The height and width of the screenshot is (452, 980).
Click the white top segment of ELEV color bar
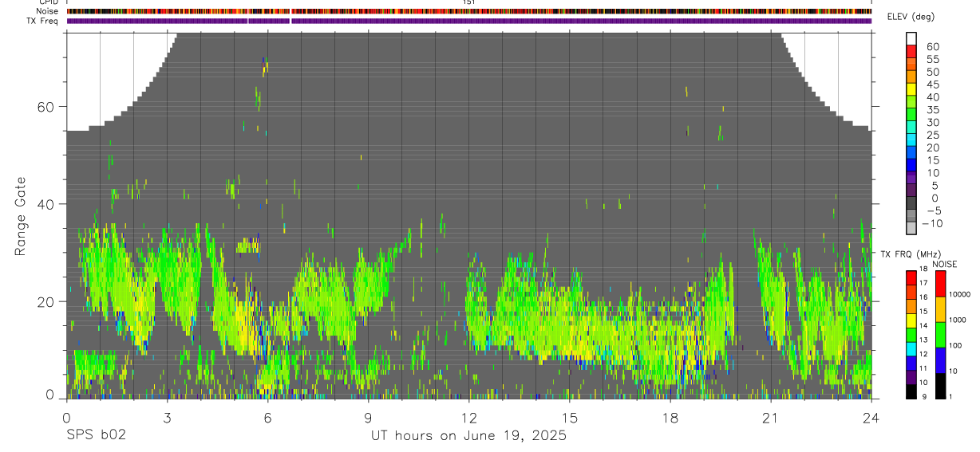click(911, 38)
